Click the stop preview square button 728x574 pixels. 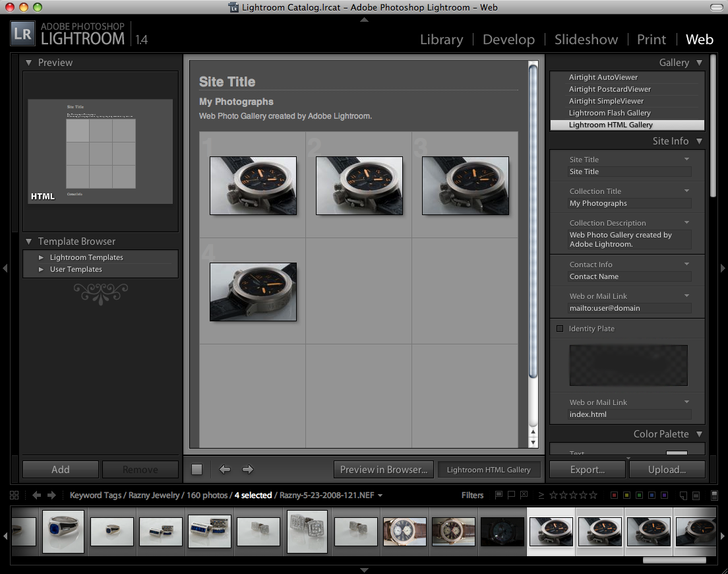(x=197, y=470)
